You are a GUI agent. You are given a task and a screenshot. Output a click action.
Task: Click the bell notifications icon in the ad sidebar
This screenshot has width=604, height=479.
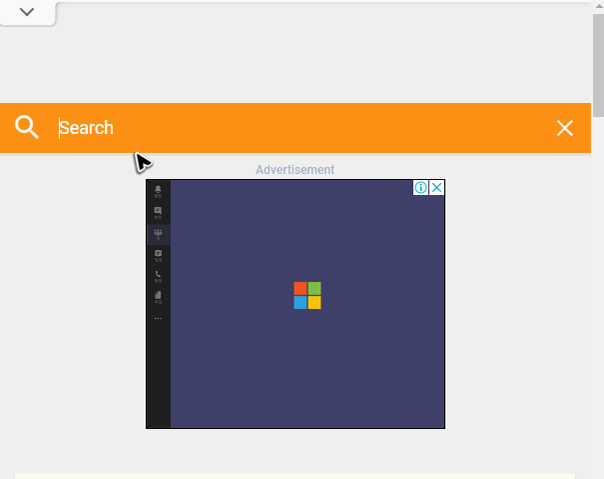coord(158,191)
